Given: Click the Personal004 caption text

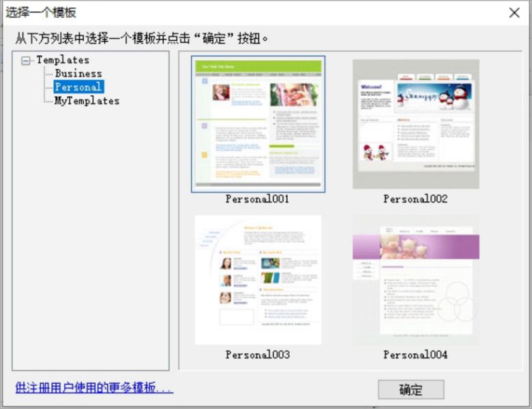Looking at the screenshot, I should coord(415,355).
